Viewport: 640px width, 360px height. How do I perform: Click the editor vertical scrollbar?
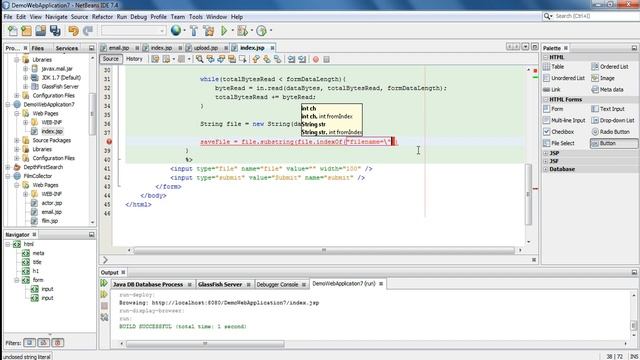tap(529, 194)
